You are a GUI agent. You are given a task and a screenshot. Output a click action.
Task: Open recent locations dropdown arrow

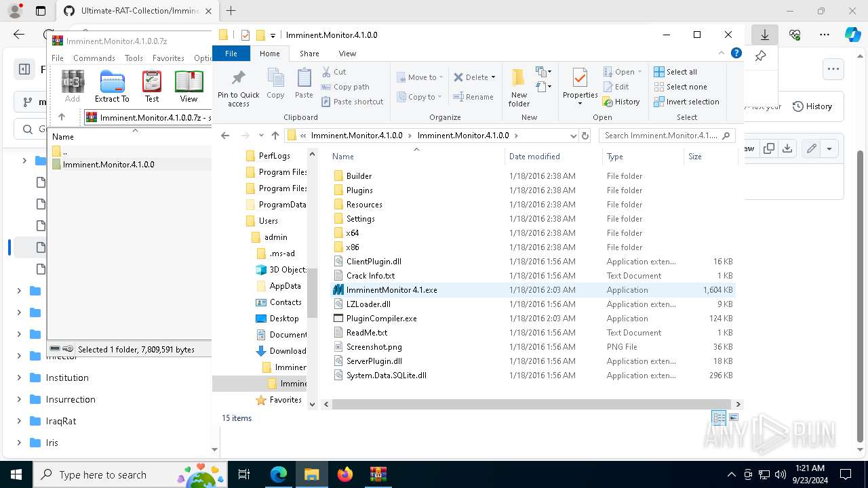tap(261, 136)
